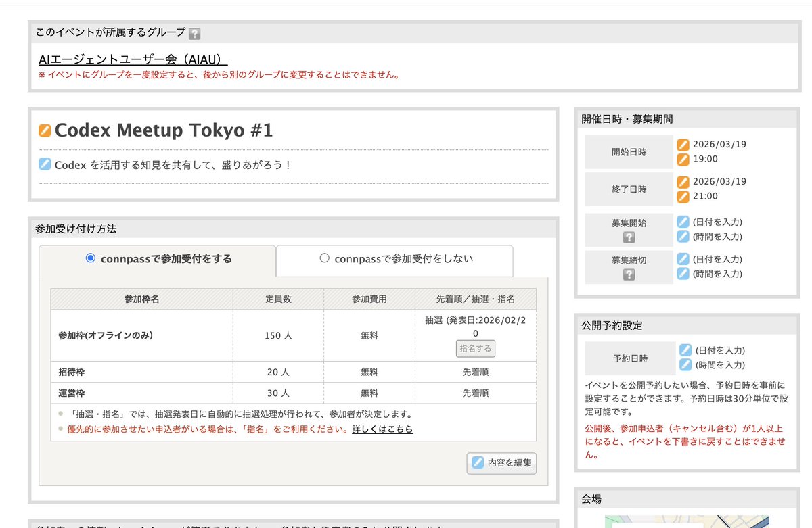The image size is (812, 528).
Task: Click the event title Codex Meetup Tokyo #1
Action: point(164,130)
